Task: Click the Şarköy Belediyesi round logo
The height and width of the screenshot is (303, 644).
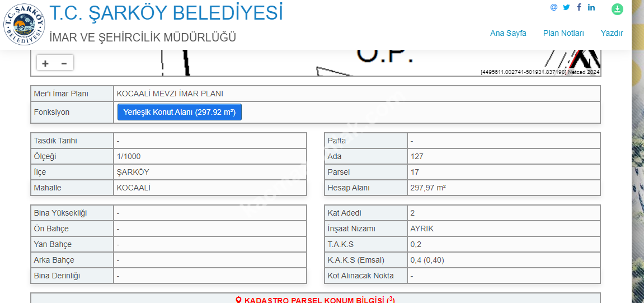Action: click(25, 25)
